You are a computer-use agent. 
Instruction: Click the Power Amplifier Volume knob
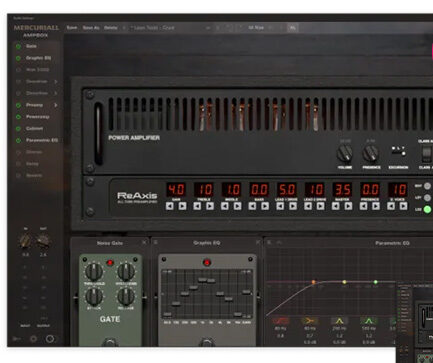[345, 154]
